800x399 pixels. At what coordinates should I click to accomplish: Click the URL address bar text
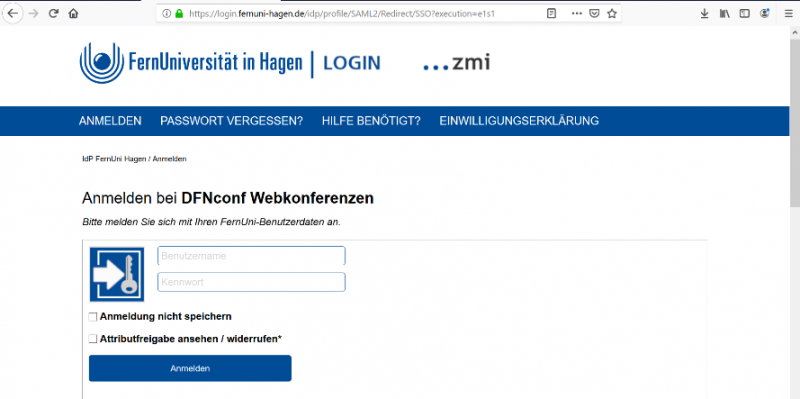[x=341, y=14]
